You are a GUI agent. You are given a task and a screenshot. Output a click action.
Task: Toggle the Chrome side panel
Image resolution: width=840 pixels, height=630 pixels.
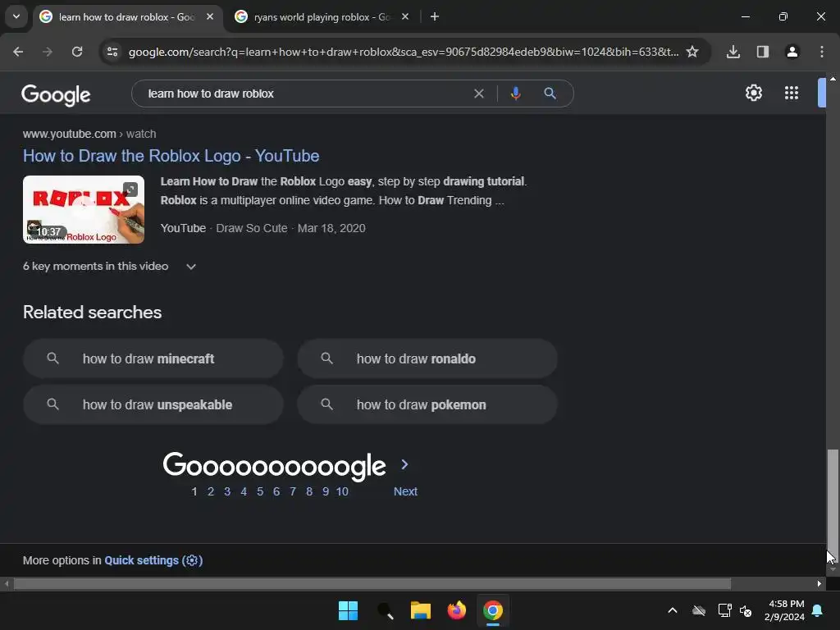[x=762, y=52]
